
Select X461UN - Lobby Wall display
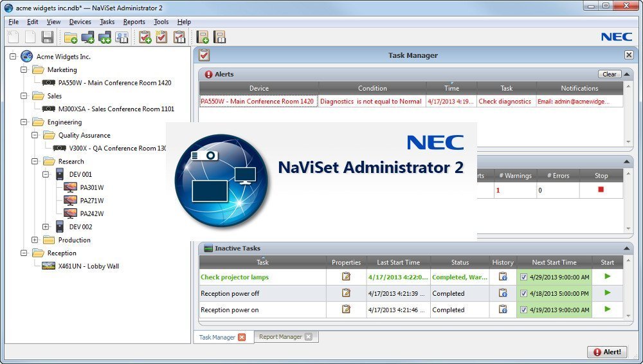coord(88,266)
